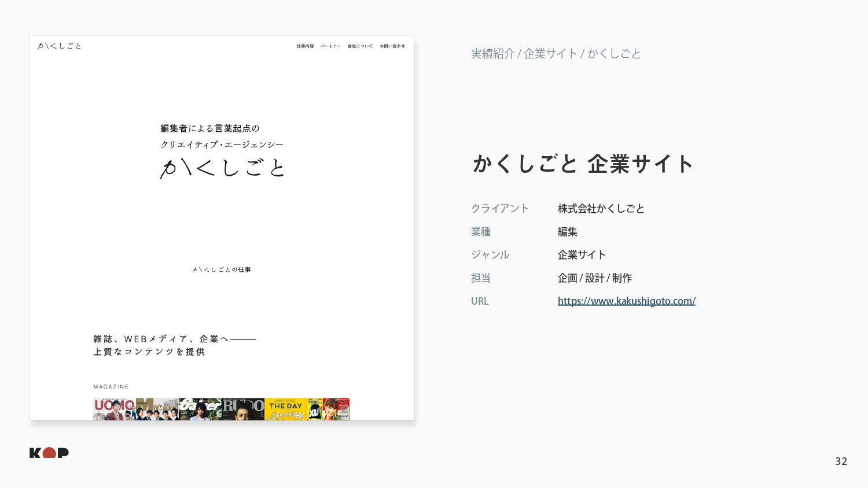Select the MEN'S NON-NO magazine cover
868x488 pixels.
pyautogui.click(x=157, y=409)
